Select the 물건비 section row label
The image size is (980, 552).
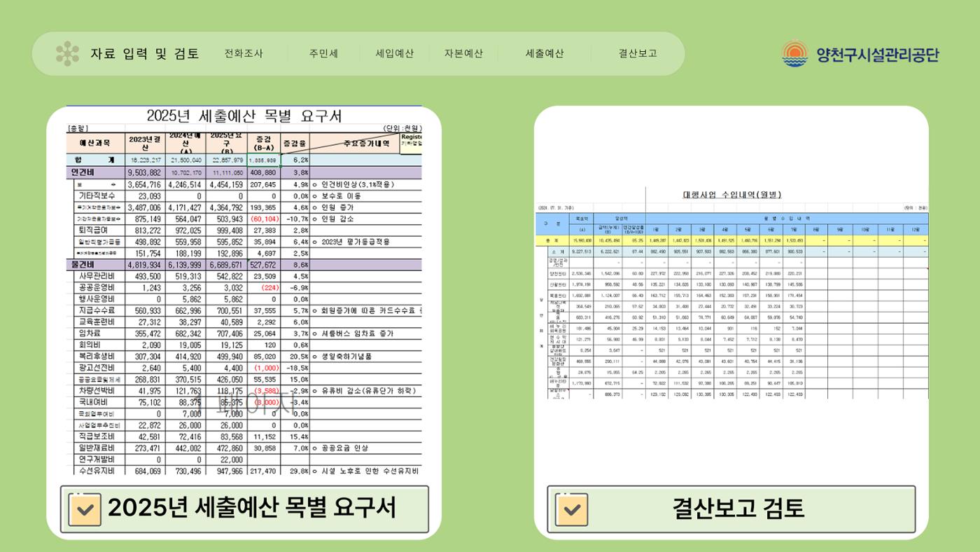(x=85, y=265)
